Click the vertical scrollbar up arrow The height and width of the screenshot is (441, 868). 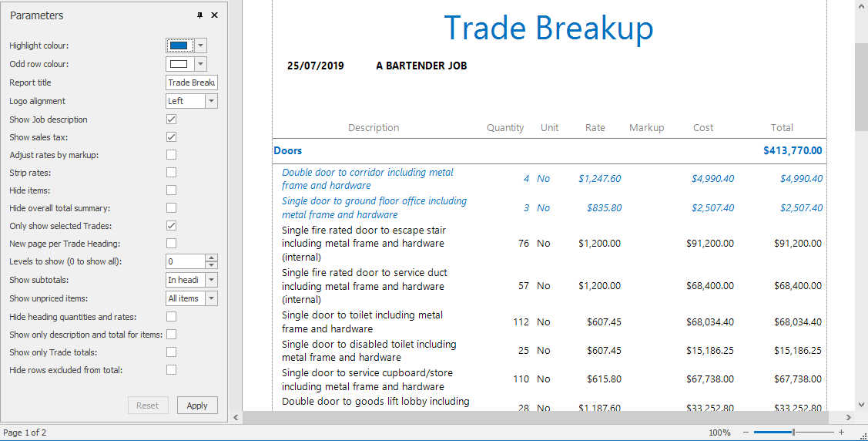tap(861, 6)
